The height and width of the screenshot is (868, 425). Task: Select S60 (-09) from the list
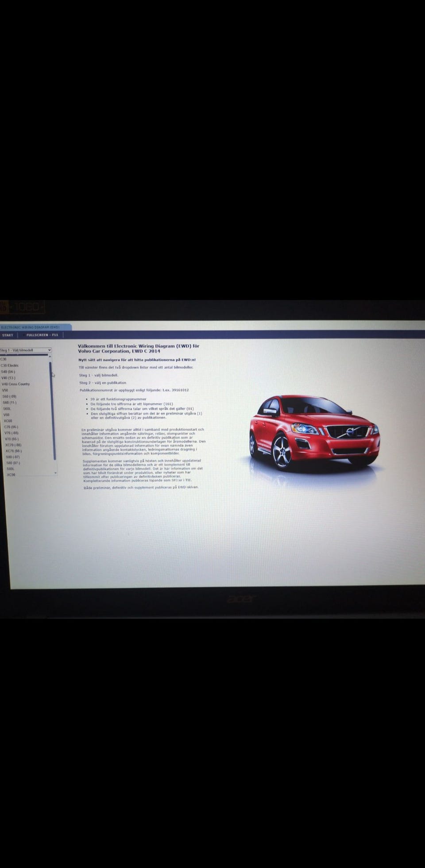(x=9, y=396)
